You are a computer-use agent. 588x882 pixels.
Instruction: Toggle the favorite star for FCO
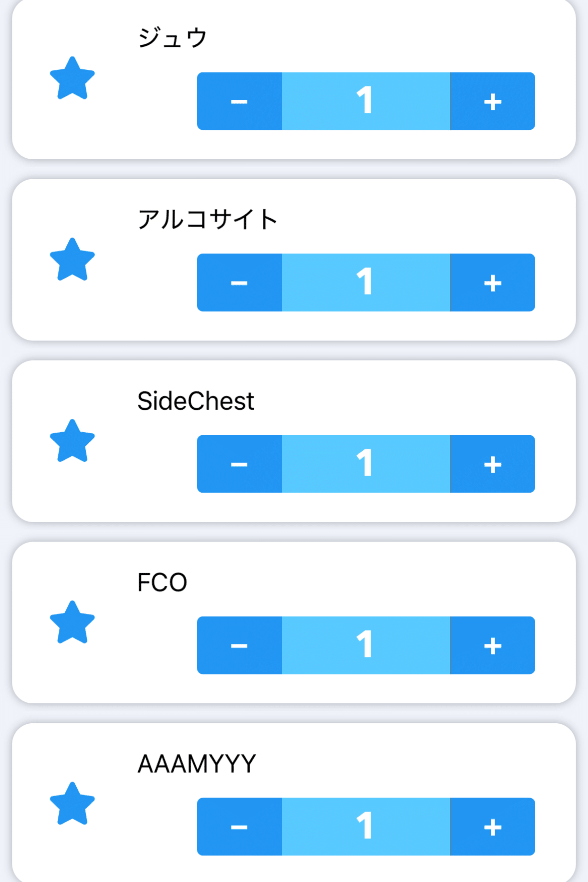(72, 622)
